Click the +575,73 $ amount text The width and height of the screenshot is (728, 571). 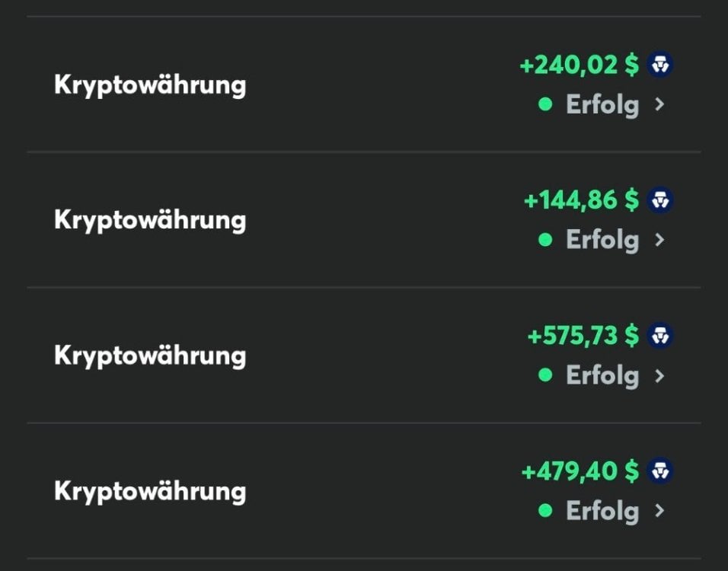point(583,336)
